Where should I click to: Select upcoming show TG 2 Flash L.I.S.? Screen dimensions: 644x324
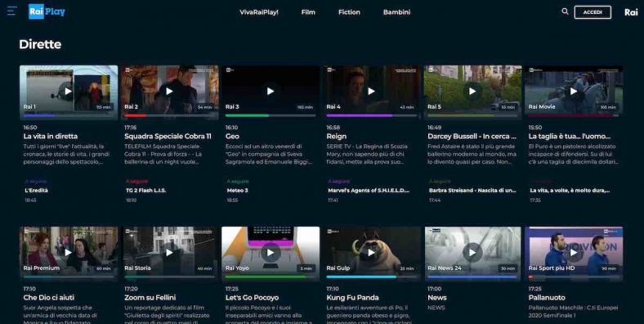(145, 191)
